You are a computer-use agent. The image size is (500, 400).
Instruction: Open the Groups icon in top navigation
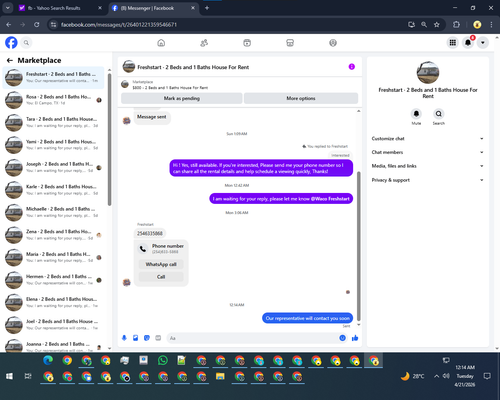pyautogui.click(x=333, y=43)
